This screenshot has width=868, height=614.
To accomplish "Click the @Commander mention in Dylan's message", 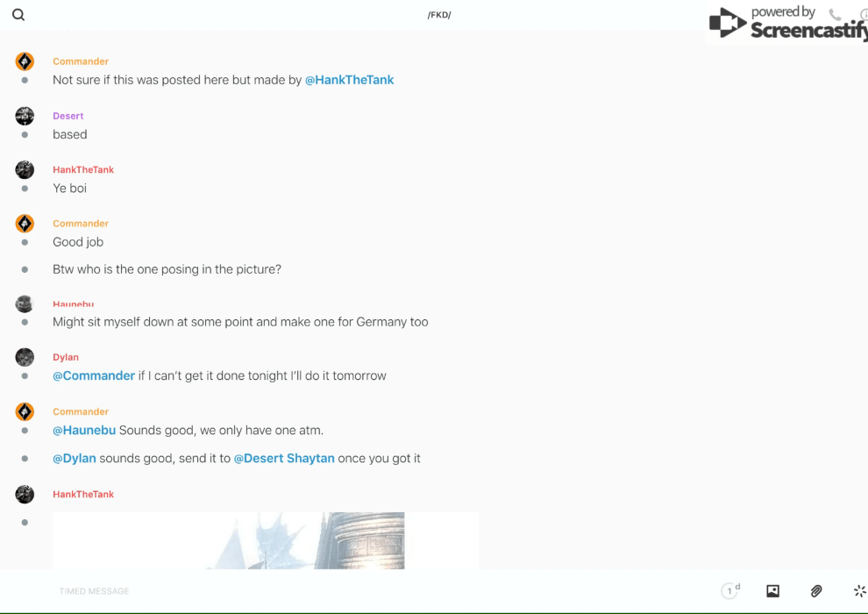I will [x=94, y=375].
